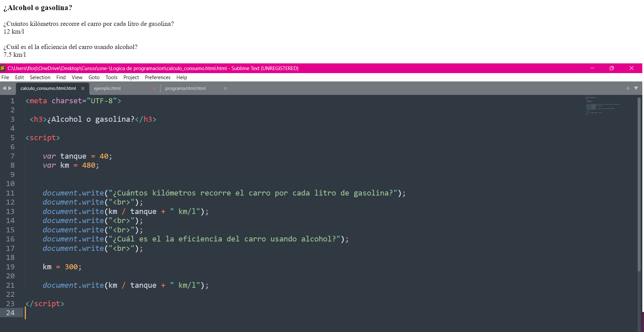Click the 'var tanque = 40;' line
The image size is (644, 332).
tap(77, 156)
